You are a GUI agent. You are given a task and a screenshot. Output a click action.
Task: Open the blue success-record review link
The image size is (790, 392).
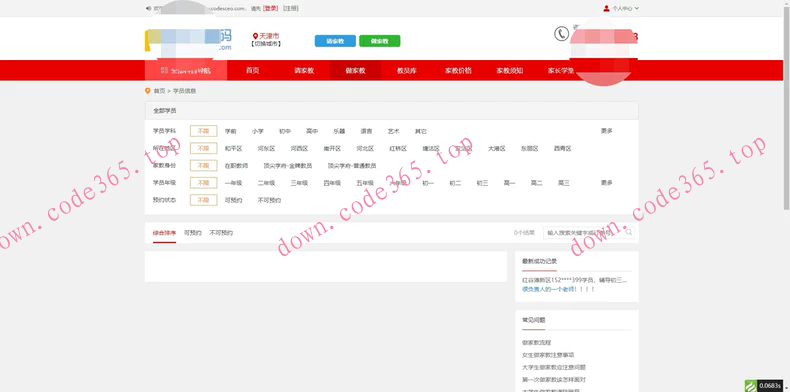click(x=558, y=289)
